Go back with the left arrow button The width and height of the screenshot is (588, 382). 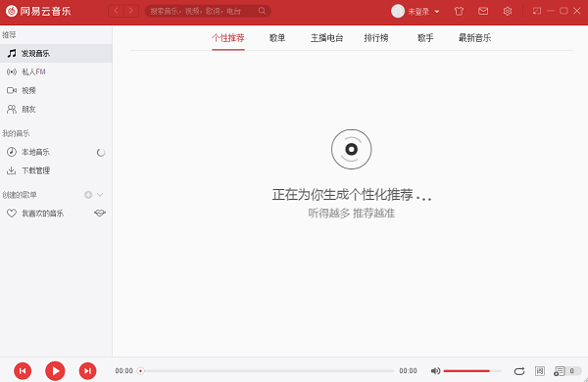[116, 11]
